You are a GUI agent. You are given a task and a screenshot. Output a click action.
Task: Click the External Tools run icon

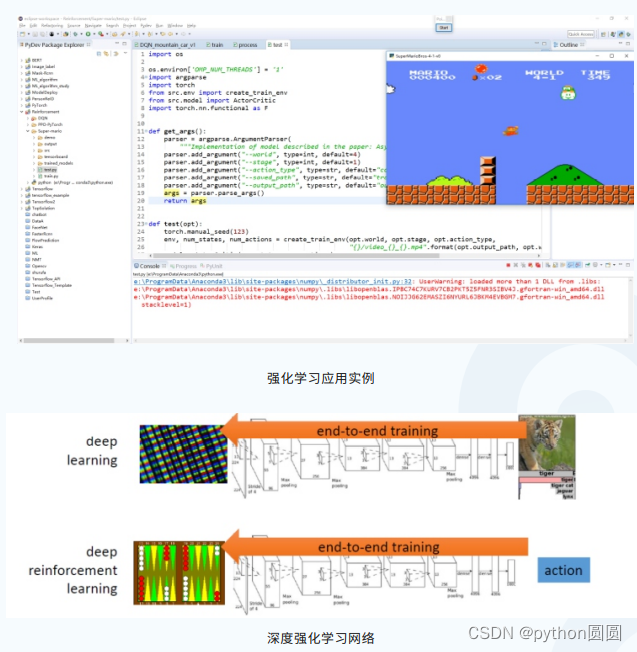point(101,34)
